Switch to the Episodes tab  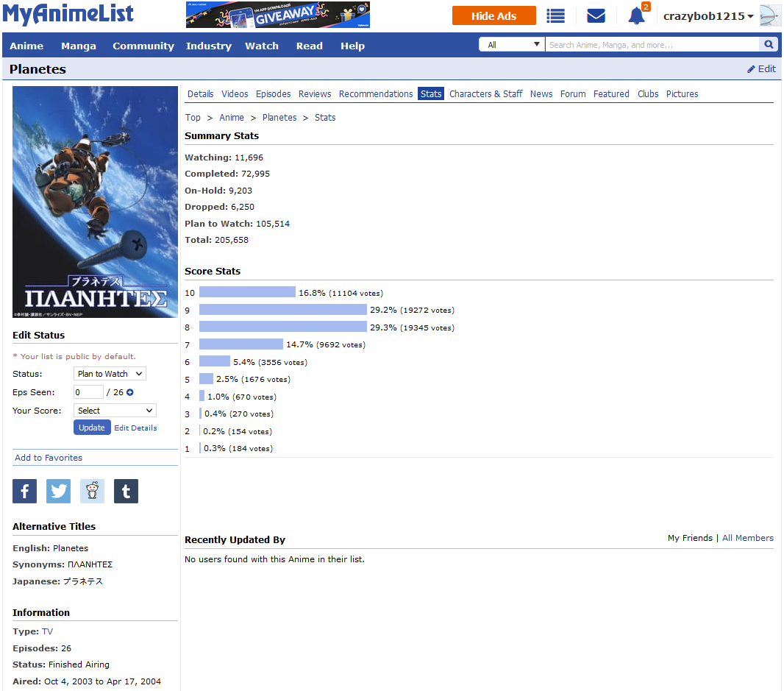pyautogui.click(x=273, y=93)
